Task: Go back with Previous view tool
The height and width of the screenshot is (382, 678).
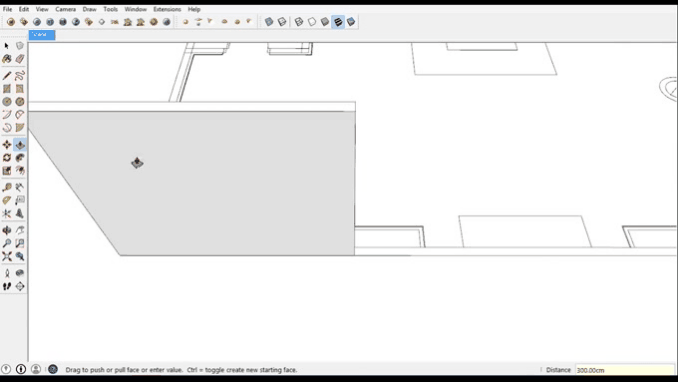Action: (x=20, y=256)
